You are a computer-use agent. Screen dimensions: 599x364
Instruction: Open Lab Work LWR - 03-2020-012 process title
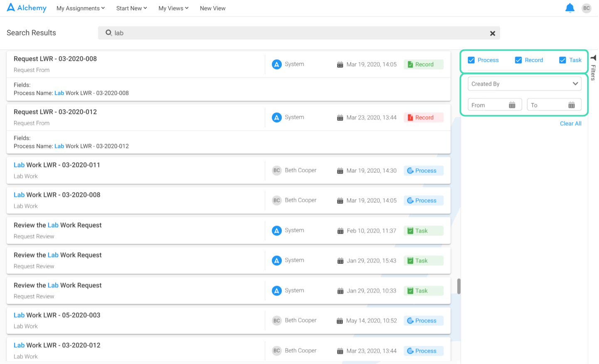pyautogui.click(x=57, y=345)
